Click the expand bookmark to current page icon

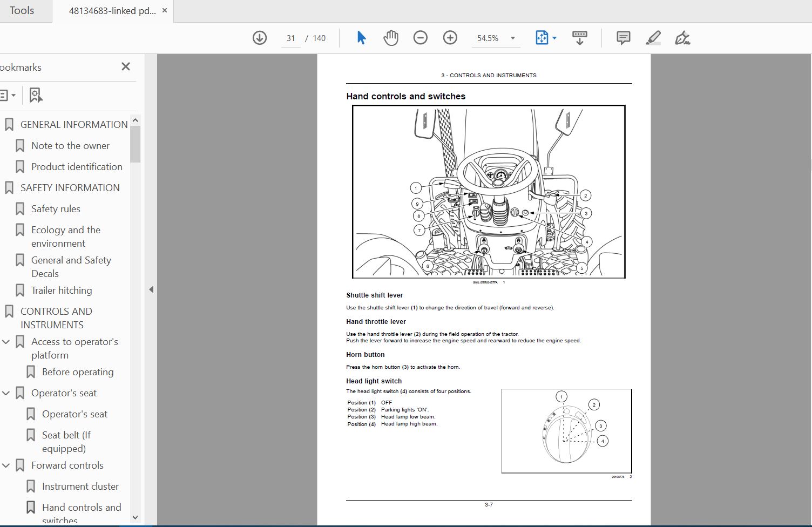36,95
